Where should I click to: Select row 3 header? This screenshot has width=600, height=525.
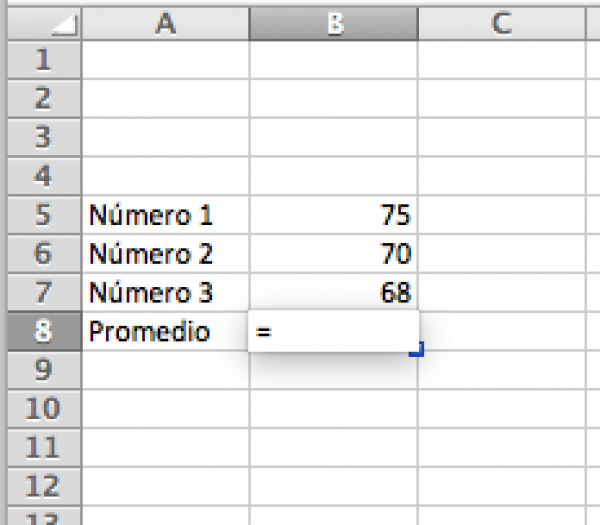tap(42, 137)
